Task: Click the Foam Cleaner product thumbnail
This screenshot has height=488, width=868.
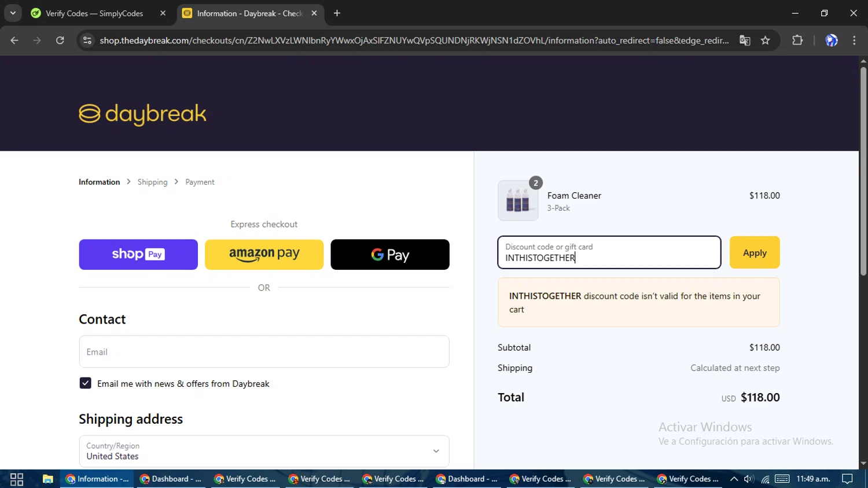Action: (x=518, y=201)
